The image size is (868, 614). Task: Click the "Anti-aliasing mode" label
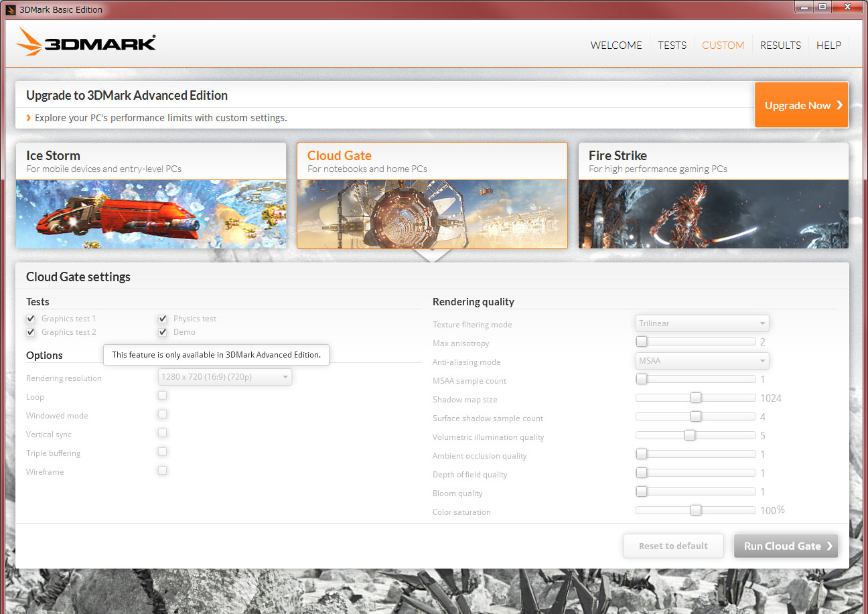(467, 362)
